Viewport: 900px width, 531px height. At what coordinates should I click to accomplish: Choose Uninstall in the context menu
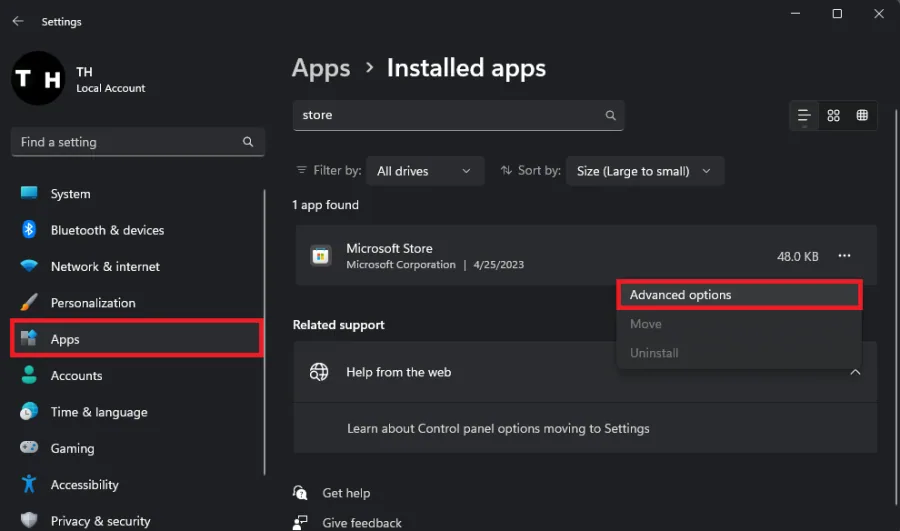tap(739, 353)
